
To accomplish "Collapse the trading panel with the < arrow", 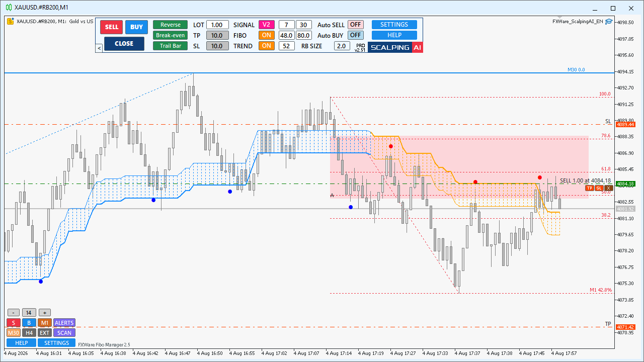I will pos(99,48).
